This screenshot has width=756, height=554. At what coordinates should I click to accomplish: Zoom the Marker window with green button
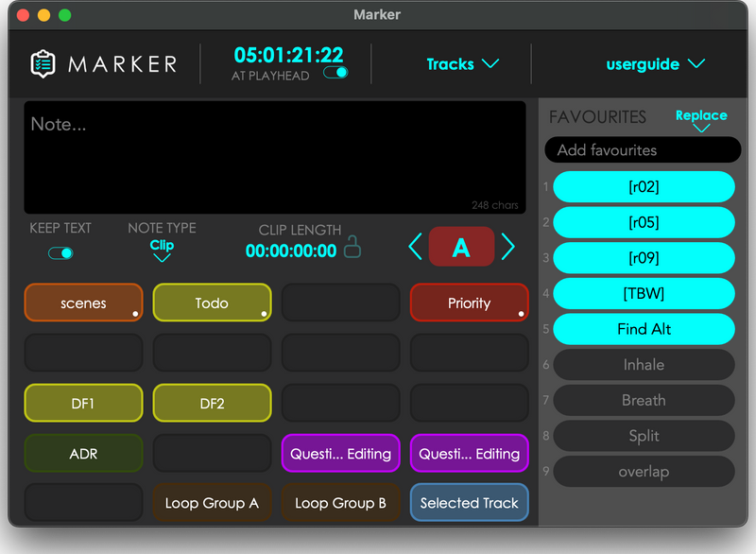[64, 15]
